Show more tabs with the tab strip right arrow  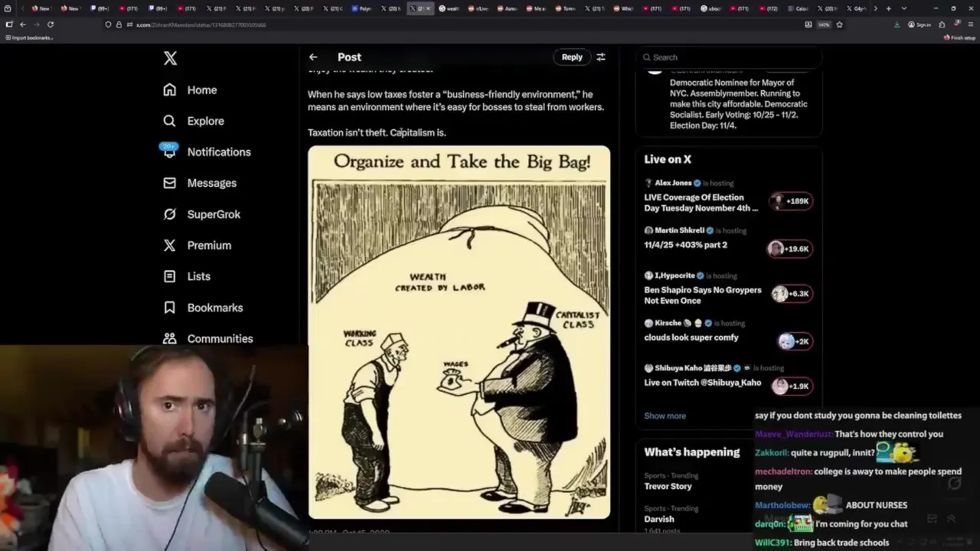point(875,8)
